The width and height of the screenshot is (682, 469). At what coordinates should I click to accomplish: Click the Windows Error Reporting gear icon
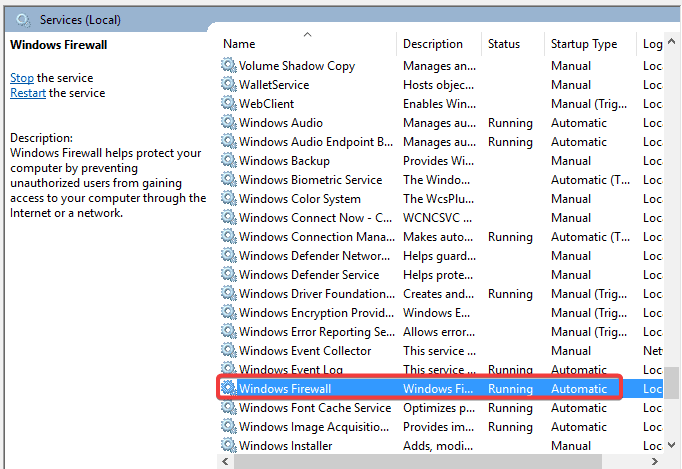(x=228, y=332)
